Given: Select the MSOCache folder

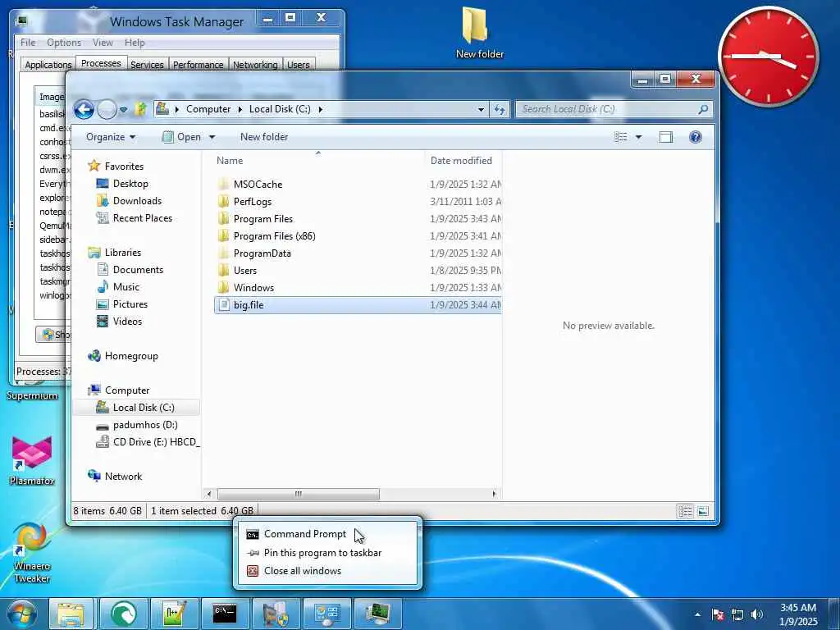Looking at the screenshot, I should click(x=358, y=185).
